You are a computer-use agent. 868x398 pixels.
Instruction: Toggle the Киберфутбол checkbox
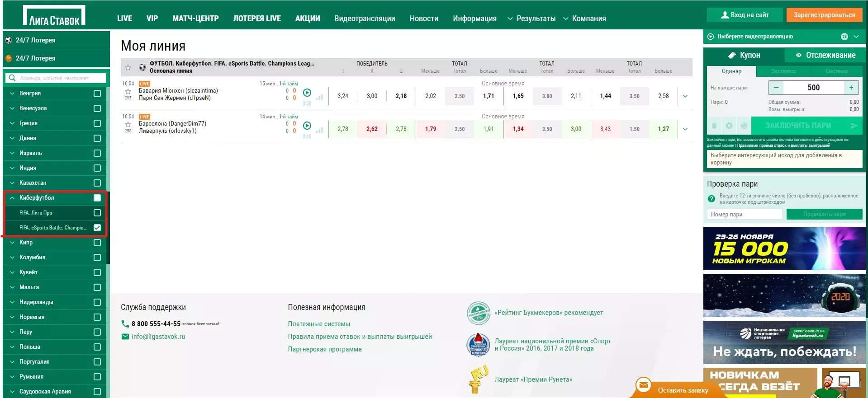point(97,198)
